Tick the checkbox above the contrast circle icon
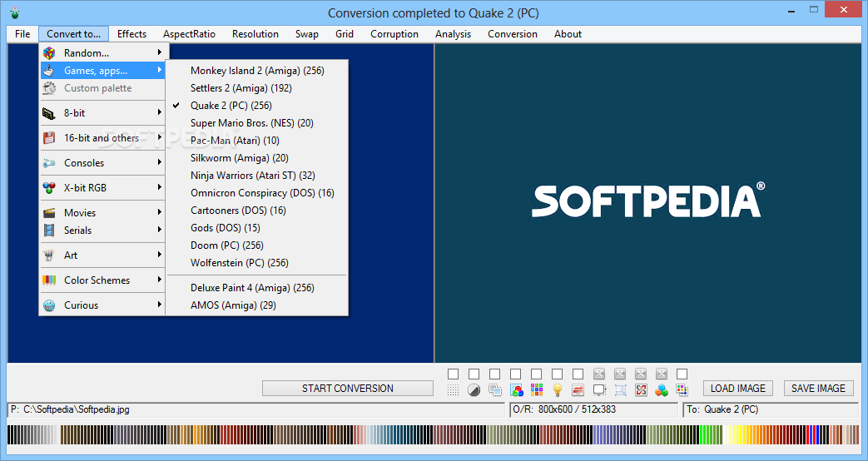Viewport: 868px width, 461px height. pyautogui.click(x=474, y=374)
